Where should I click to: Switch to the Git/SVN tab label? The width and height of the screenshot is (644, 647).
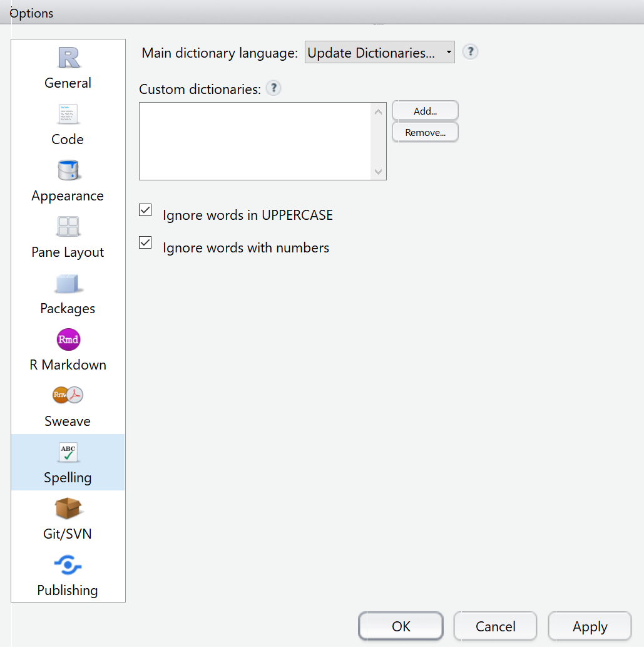68,534
